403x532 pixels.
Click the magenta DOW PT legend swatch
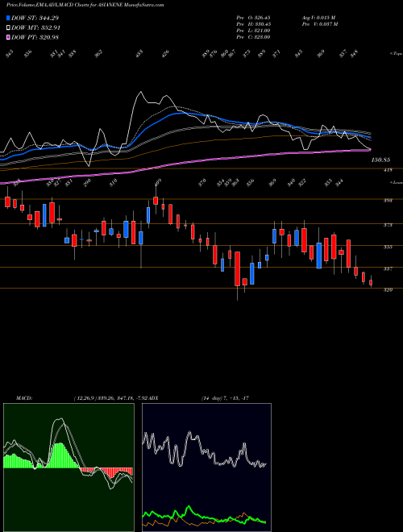pyautogui.click(x=8, y=37)
